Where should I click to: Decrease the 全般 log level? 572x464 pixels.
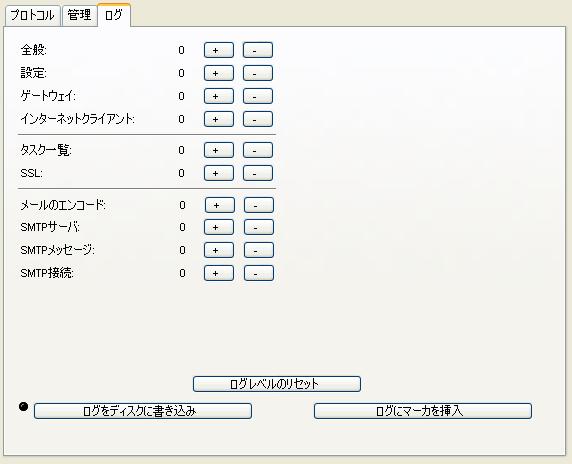tap(258, 50)
